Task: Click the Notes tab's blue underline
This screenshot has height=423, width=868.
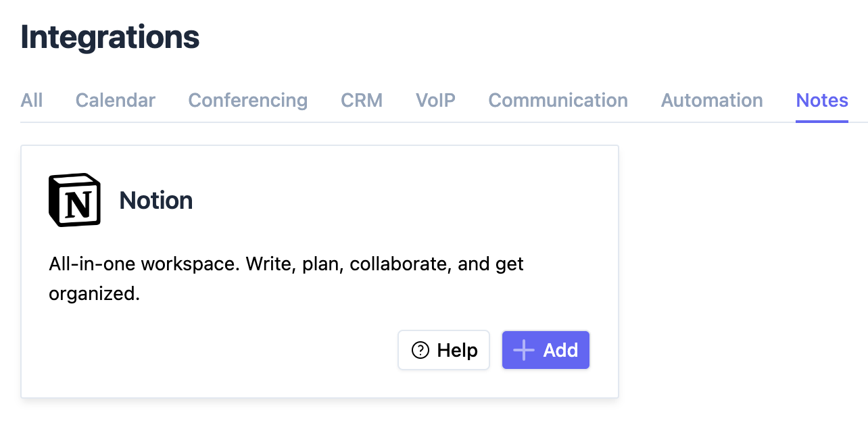Action: [822, 121]
